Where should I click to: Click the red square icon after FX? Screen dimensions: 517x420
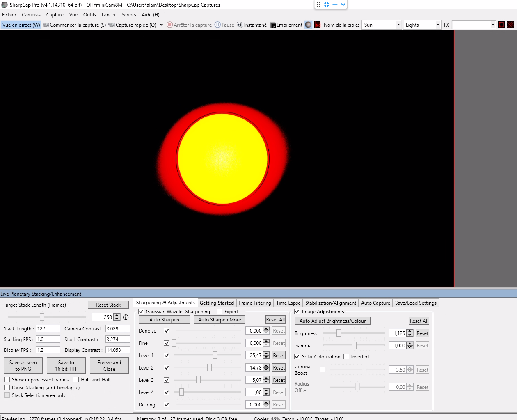coord(501,25)
